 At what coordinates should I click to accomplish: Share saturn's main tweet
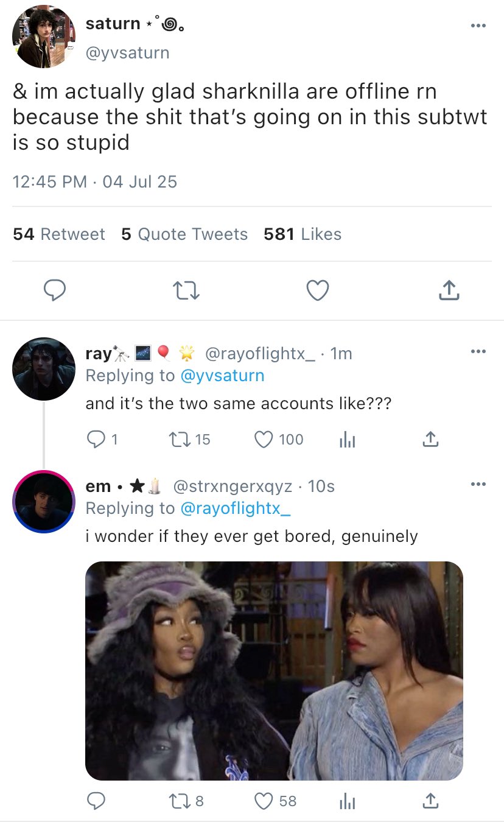(x=449, y=291)
